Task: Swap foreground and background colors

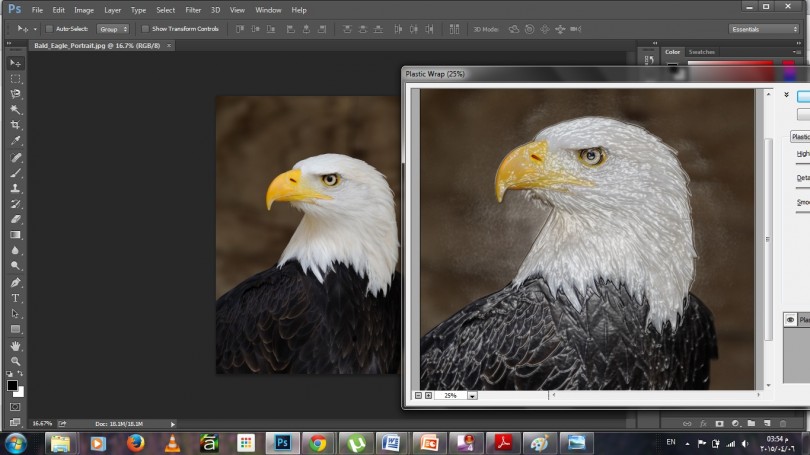Action: (x=21, y=373)
